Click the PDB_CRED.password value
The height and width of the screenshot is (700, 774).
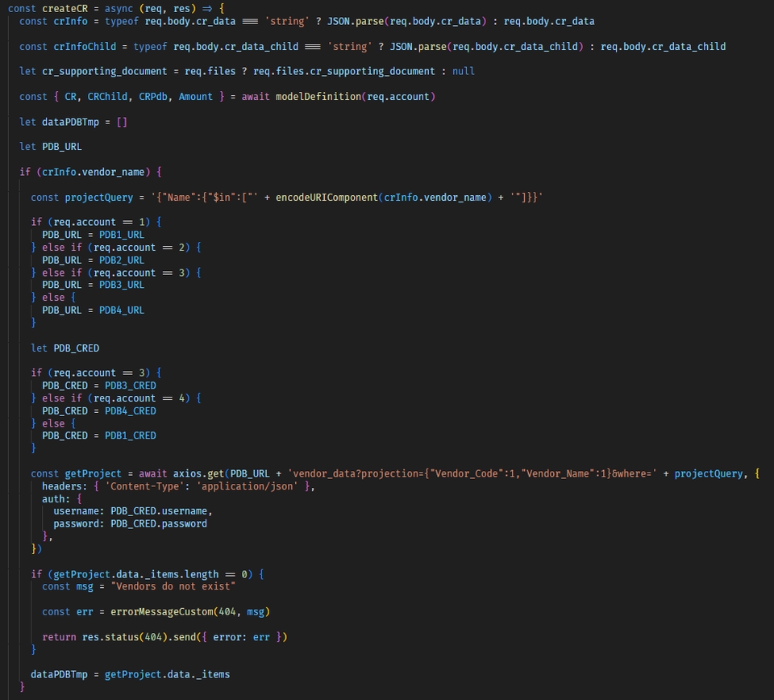(159, 523)
